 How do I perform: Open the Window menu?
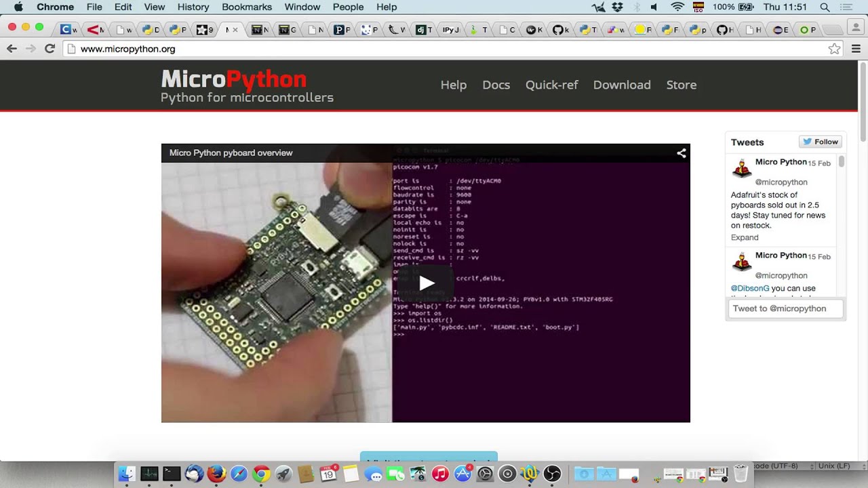pyautogui.click(x=302, y=7)
